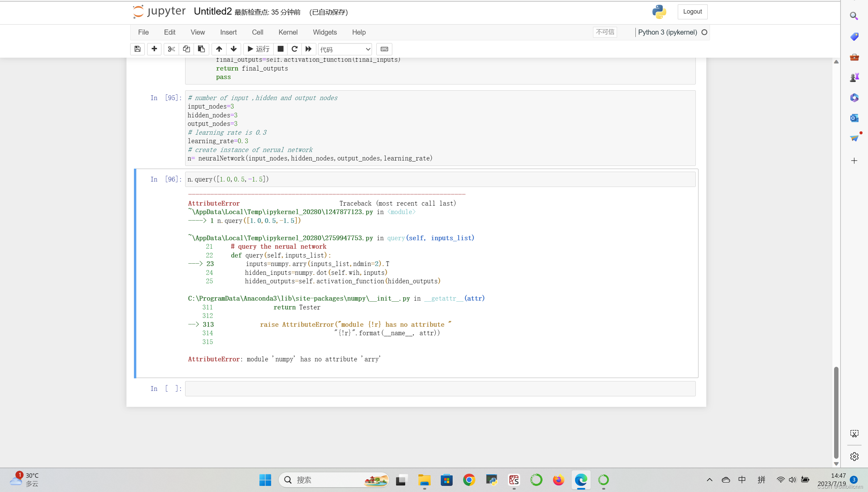Insert a new cell below with the plus icon

coord(154,49)
